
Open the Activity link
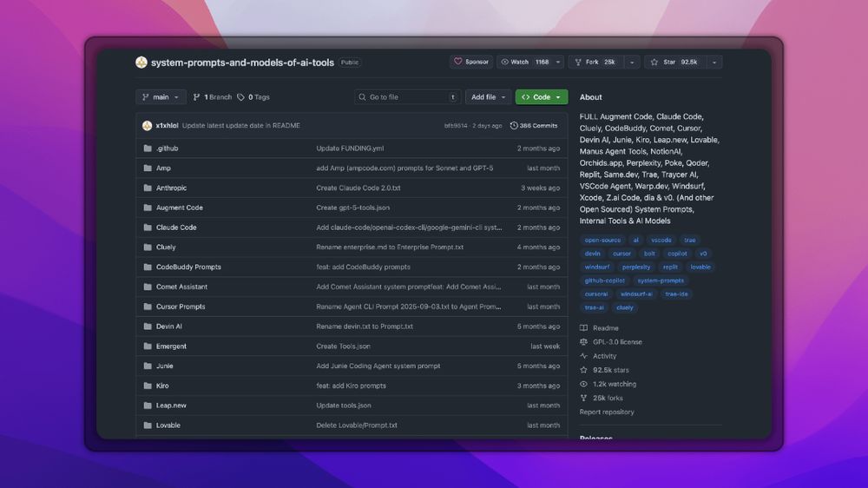click(598, 356)
